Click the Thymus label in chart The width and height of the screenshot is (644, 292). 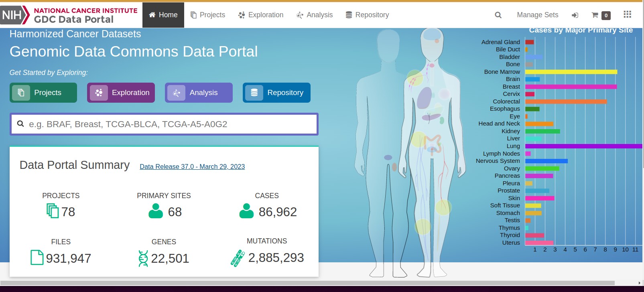click(509, 228)
